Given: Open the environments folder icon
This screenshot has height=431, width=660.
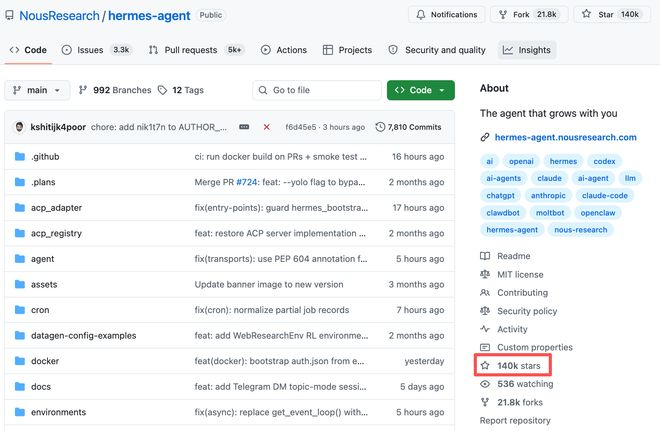Looking at the screenshot, I should click(20, 412).
